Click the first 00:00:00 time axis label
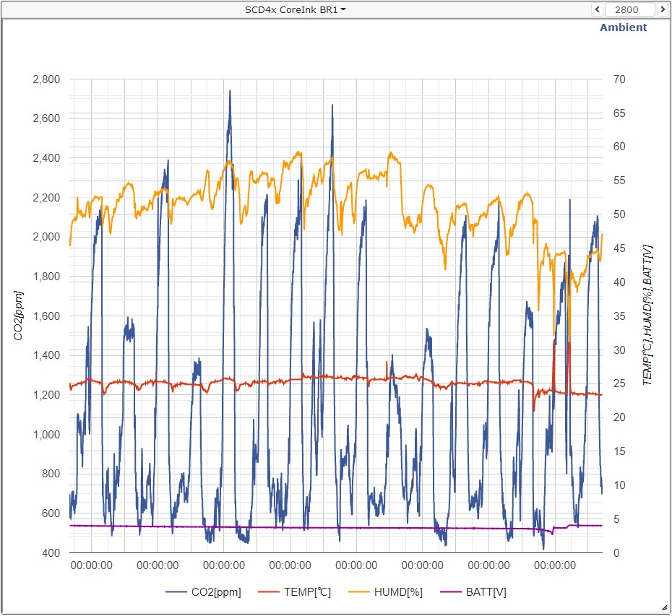The image size is (672, 616). point(91,566)
